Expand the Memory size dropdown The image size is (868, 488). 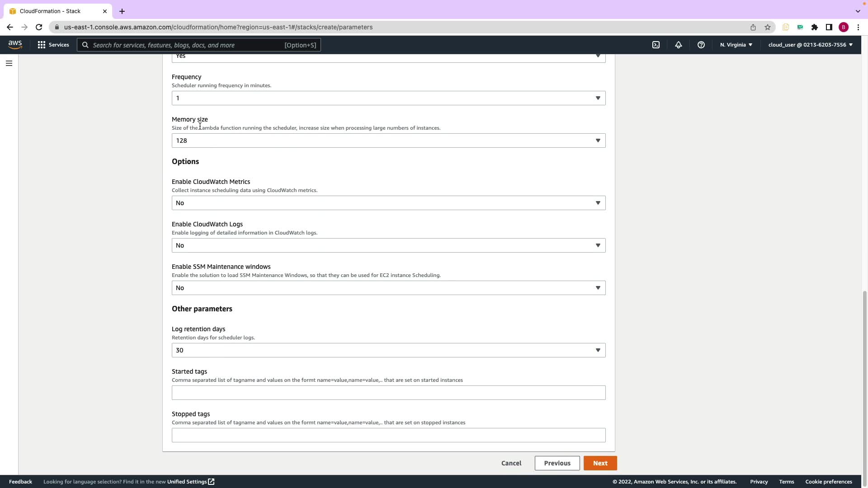coord(388,141)
